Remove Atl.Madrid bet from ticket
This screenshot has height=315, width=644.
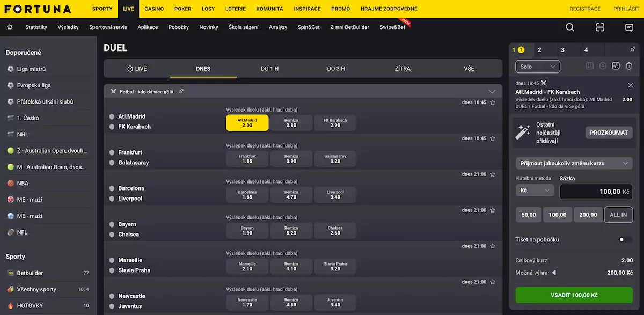(630, 85)
